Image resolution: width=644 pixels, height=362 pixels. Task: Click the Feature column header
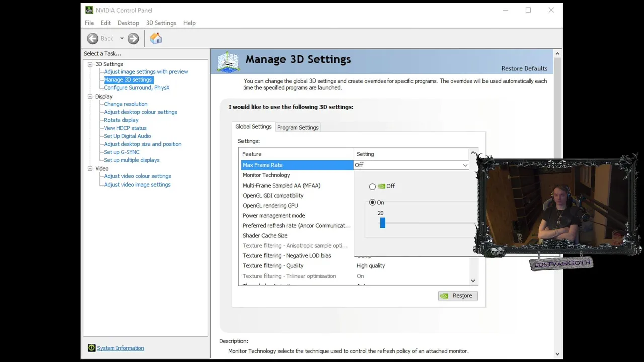click(x=296, y=154)
